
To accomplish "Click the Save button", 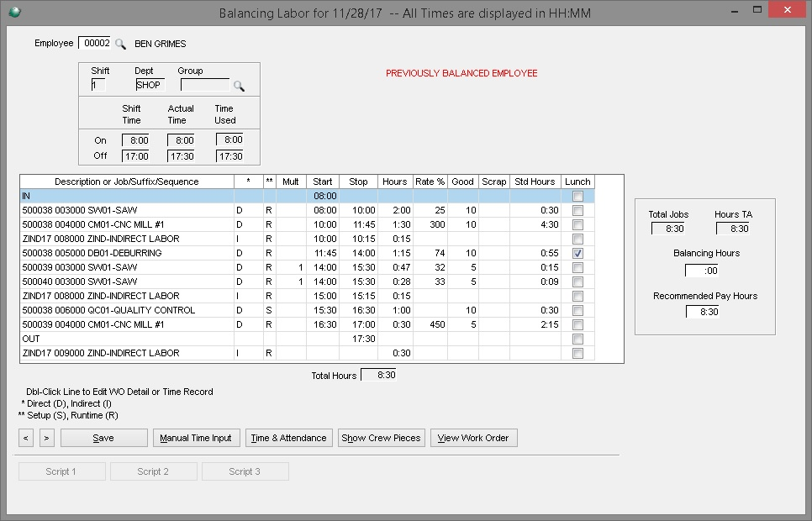I will pos(103,438).
